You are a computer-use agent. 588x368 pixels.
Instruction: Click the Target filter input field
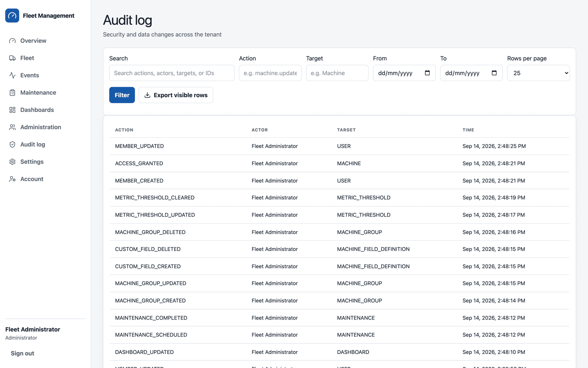(x=337, y=73)
